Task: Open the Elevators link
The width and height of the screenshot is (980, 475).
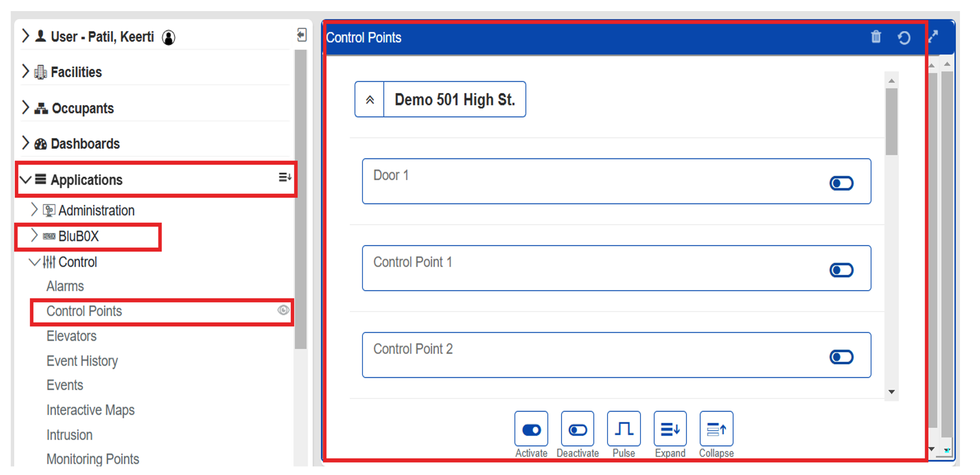Action: click(71, 336)
